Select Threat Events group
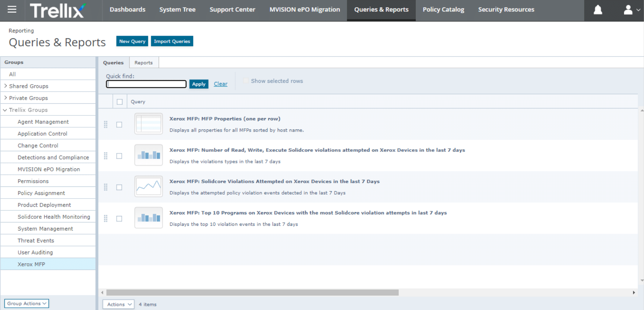Viewport: 644px width, 310px height. pos(48,240)
